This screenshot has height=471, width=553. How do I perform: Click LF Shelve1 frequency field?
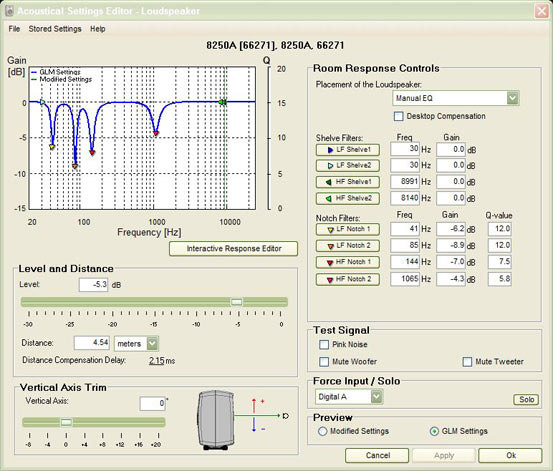coord(405,149)
